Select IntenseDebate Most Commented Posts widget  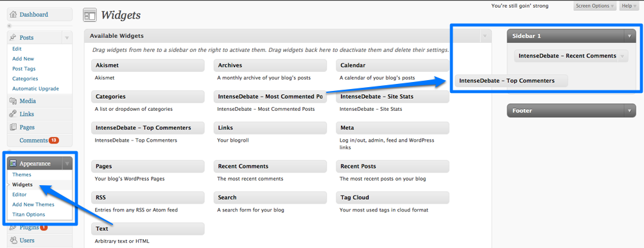pos(270,97)
